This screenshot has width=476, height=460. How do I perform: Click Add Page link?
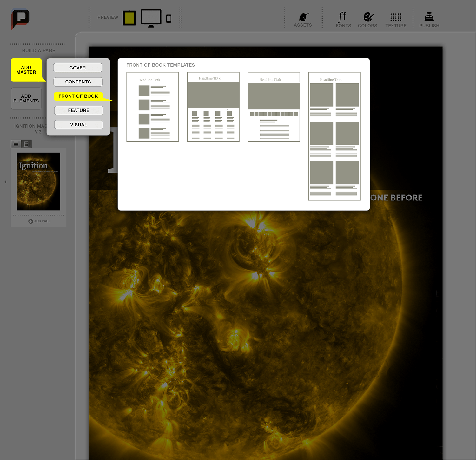point(39,221)
